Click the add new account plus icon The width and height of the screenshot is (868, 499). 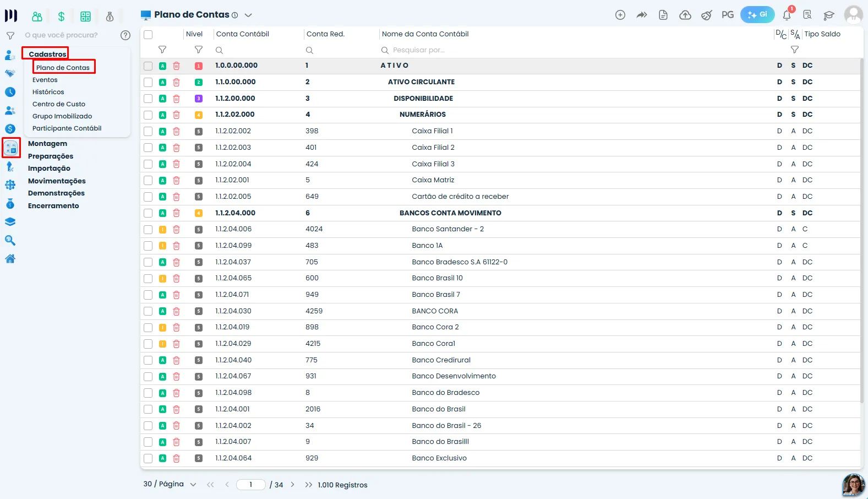coord(620,15)
